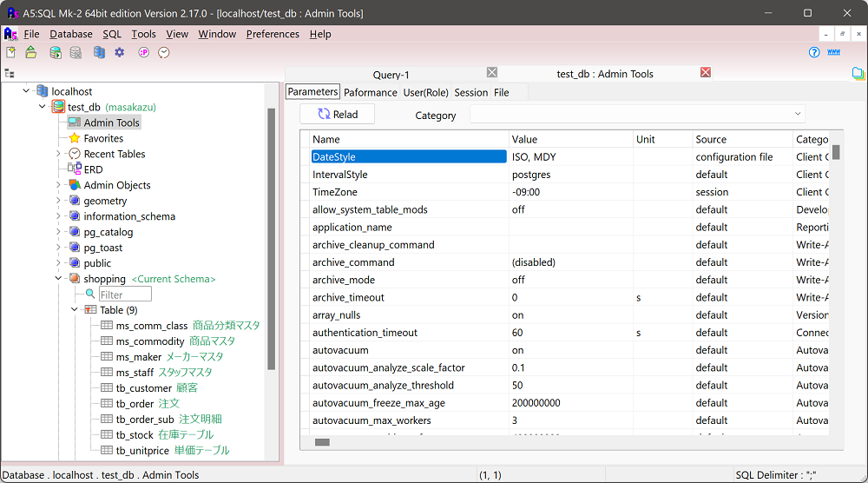
Task: Switch to the User(Role) tab
Action: [x=425, y=92]
